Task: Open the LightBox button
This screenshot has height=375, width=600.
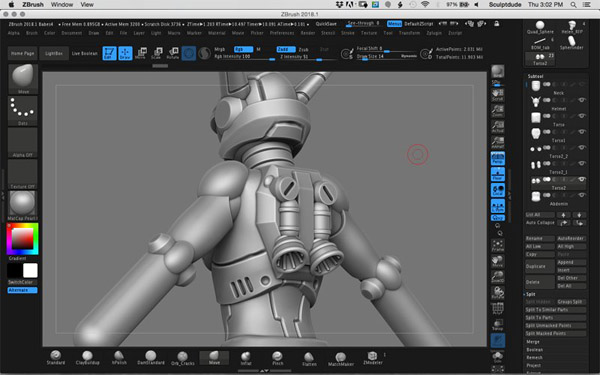Action: point(54,54)
